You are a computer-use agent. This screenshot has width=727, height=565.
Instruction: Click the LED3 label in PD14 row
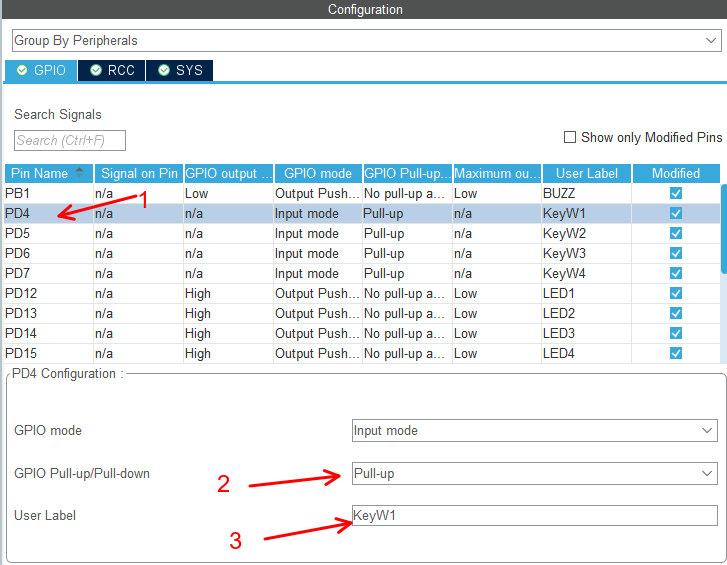pos(559,333)
